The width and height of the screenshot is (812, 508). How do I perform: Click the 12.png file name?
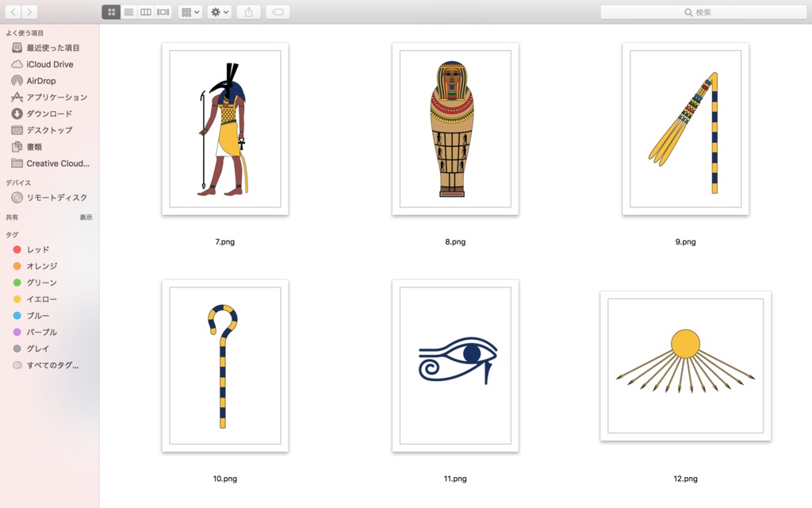click(x=686, y=479)
